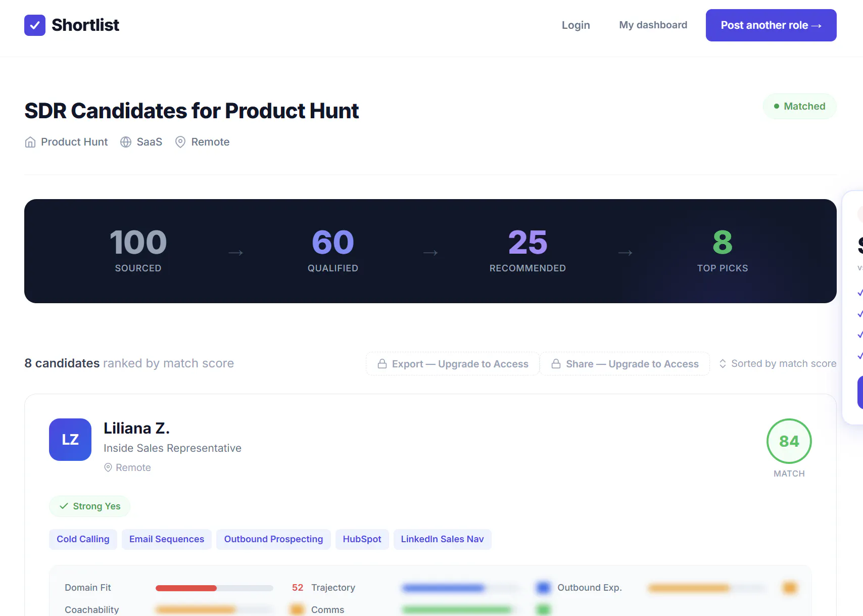Click the green dot in Matched badge
863x616 pixels.
(777, 106)
